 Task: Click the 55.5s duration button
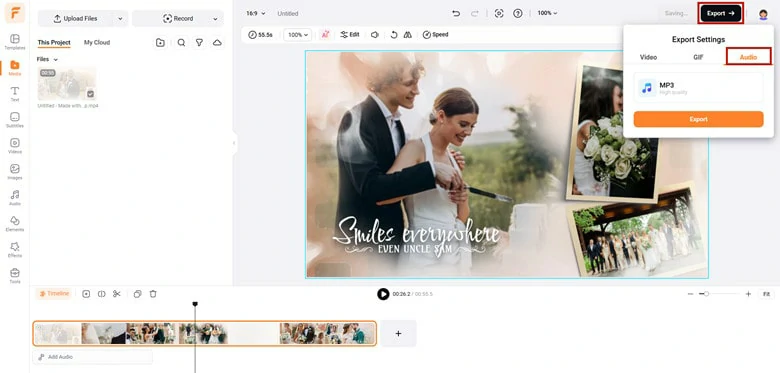tap(261, 35)
